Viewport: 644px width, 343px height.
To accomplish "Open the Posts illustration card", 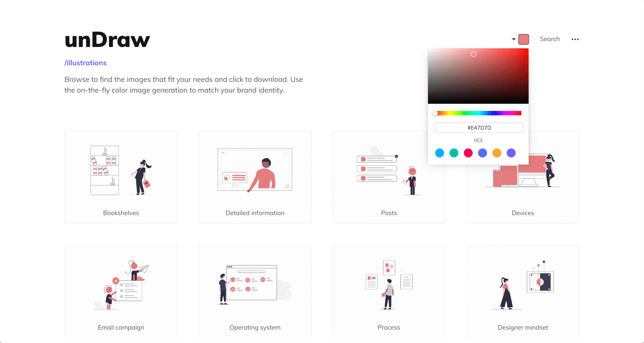I will click(x=389, y=177).
